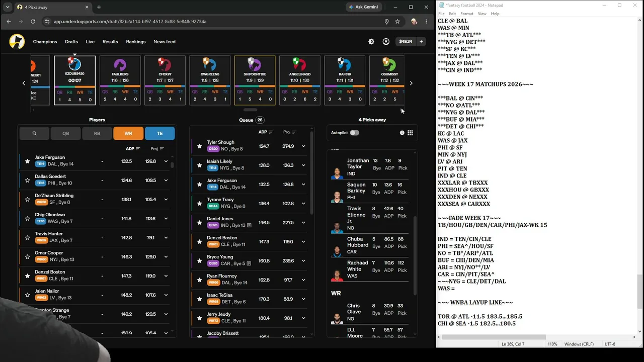Select the SHIPDONTDIE drafter card

tap(255, 80)
